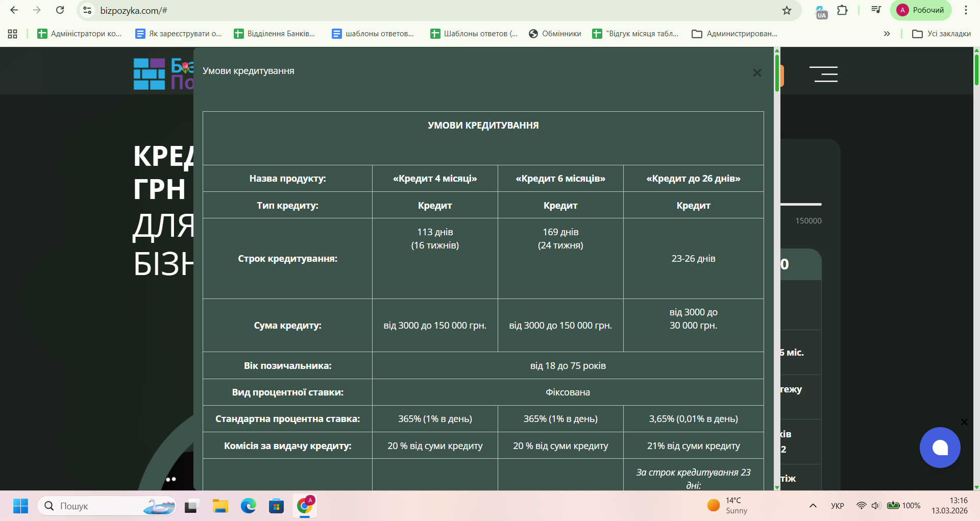
Task: Open the Администрирован... bookmark folder
Action: [734, 34]
